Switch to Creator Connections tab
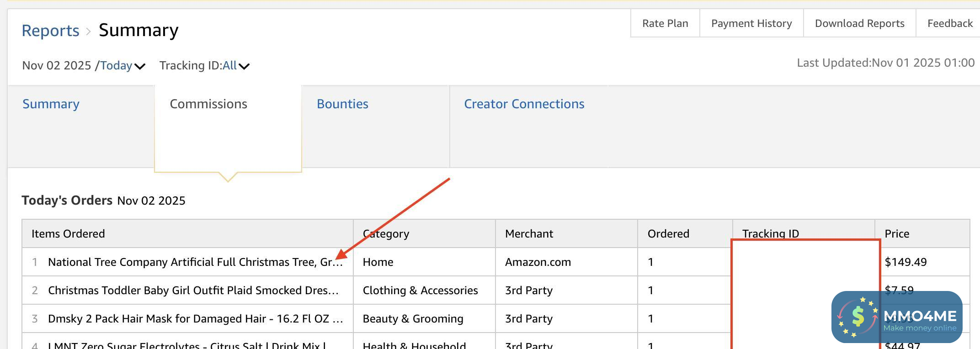The image size is (980, 349). pos(524,104)
